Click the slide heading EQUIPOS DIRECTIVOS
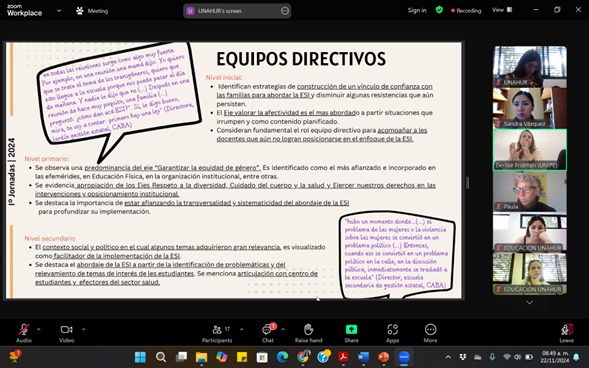The width and height of the screenshot is (589, 368). (301, 59)
